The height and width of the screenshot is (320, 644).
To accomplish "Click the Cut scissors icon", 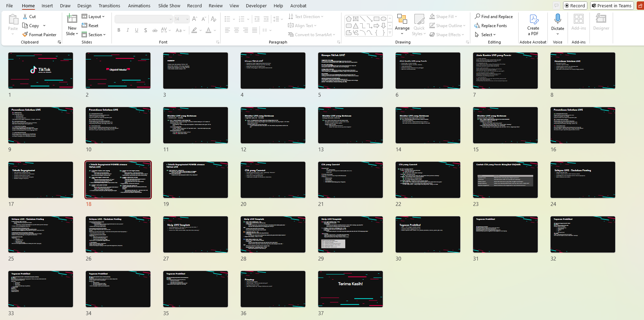I will pos(25,16).
